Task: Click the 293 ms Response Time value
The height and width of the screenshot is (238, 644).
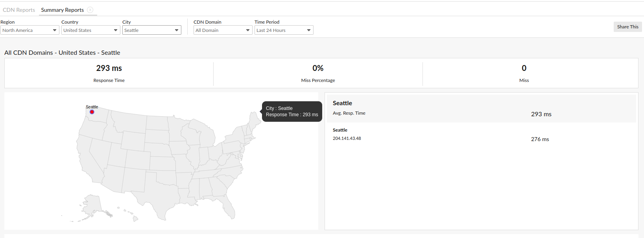Action: (109, 68)
